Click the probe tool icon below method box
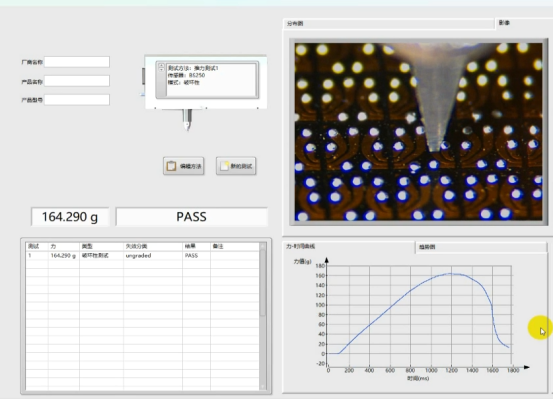Viewport: 554px width, 400px height. tap(187, 120)
